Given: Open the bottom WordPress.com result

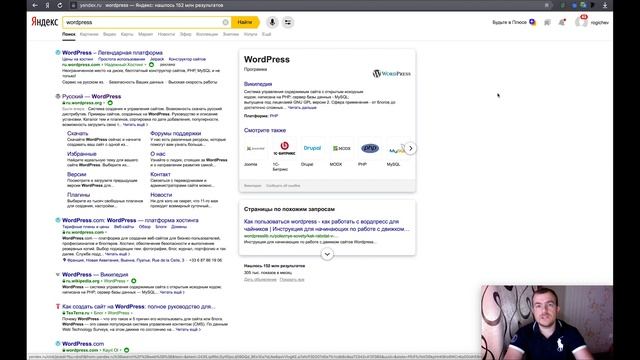Looking at the screenshot, I should point(83,344).
